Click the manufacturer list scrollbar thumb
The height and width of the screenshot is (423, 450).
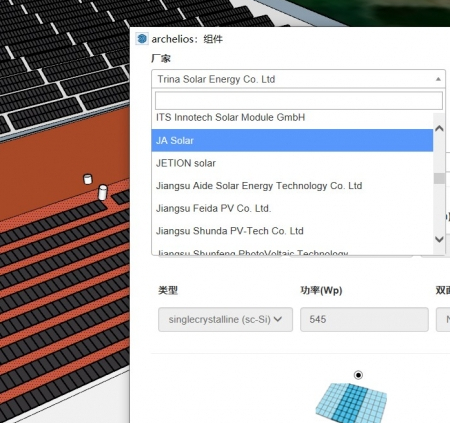[439, 178]
